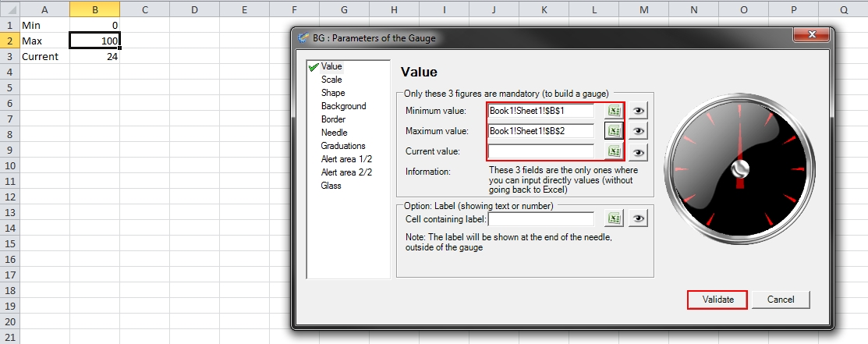Click cell picker icon for Current value
The width and height of the screenshot is (868, 344).
coord(614,151)
